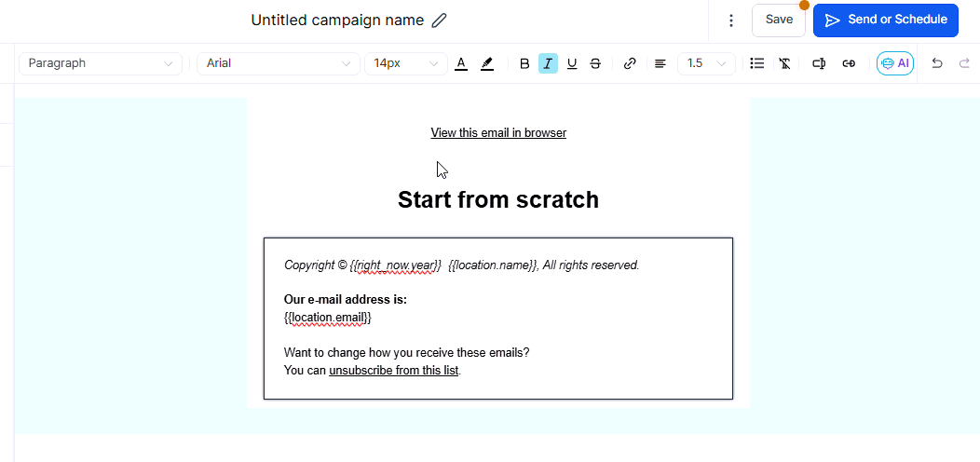Edit campaign name with pencil icon
This screenshot has height=462, width=980.
point(440,20)
